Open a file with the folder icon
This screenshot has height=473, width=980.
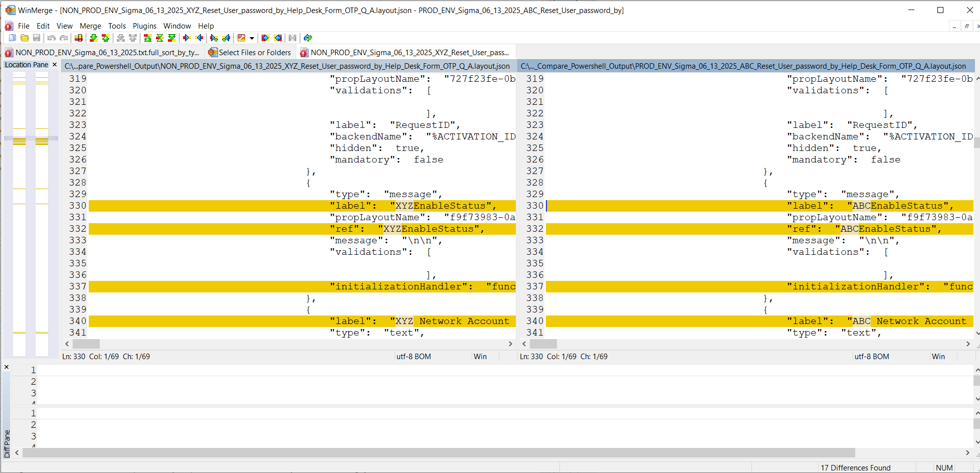pyautogui.click(x=25, y=38)
